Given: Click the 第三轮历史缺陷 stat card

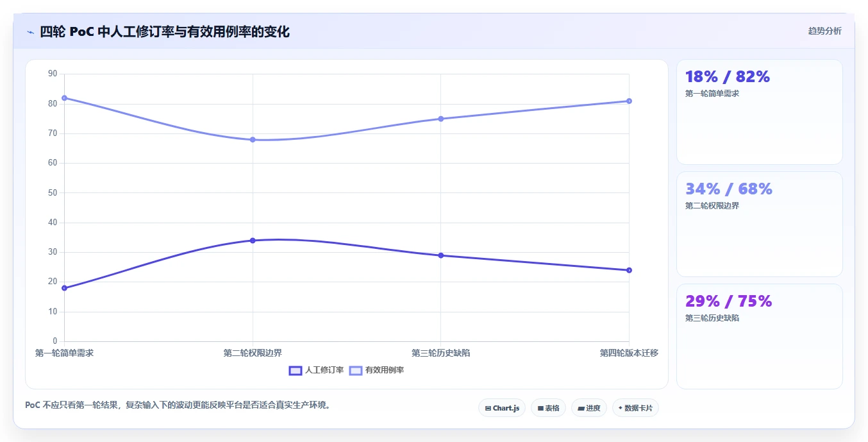Looking at the screenshot, I should 760,336.
